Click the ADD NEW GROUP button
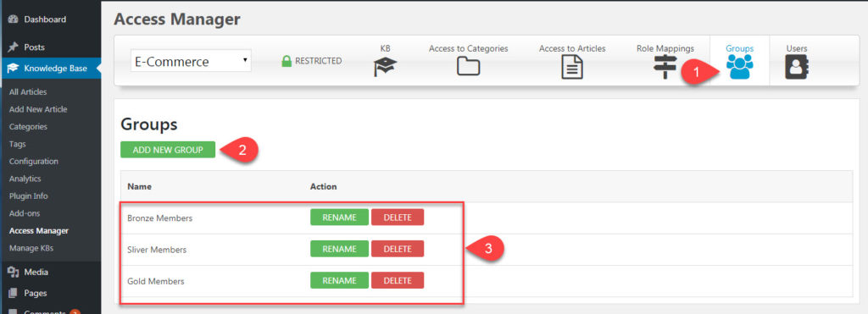Screen dimensions: 868x314 tap(168, 150)
